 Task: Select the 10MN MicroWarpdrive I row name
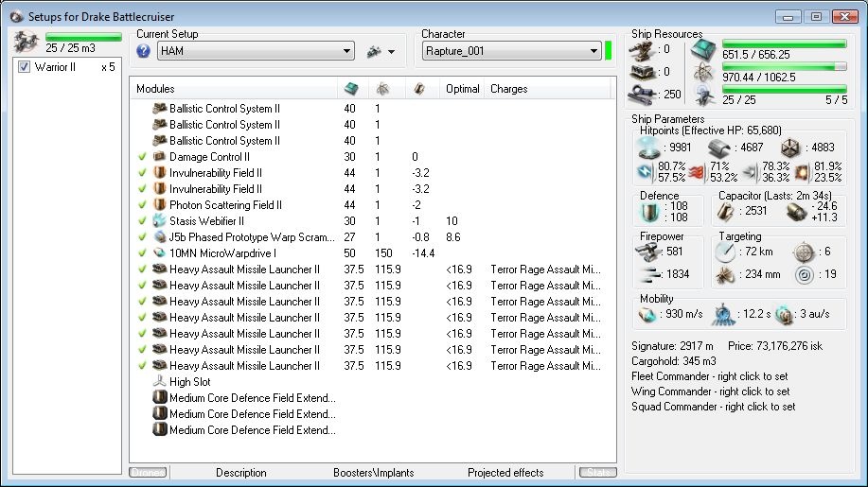(222, 253)
